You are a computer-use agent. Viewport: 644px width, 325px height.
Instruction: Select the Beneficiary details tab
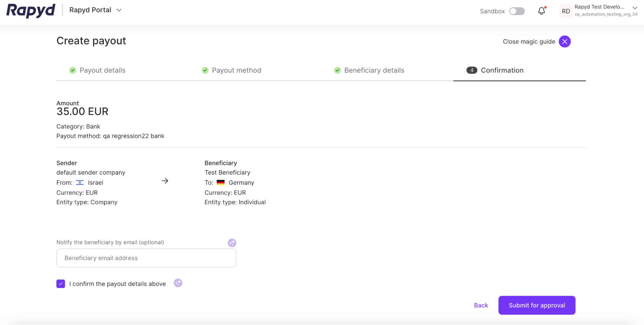[374, 70]
